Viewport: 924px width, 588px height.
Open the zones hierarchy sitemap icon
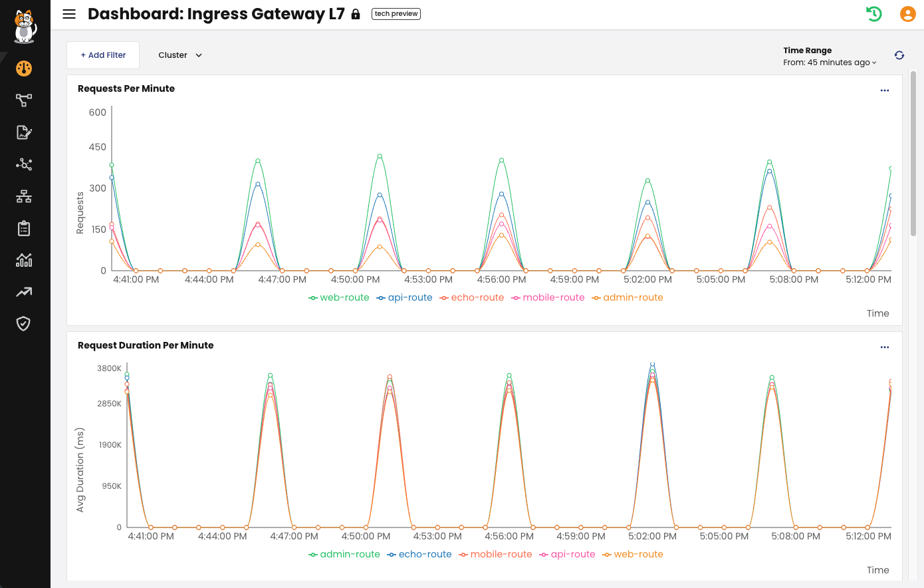pos(24,196)
